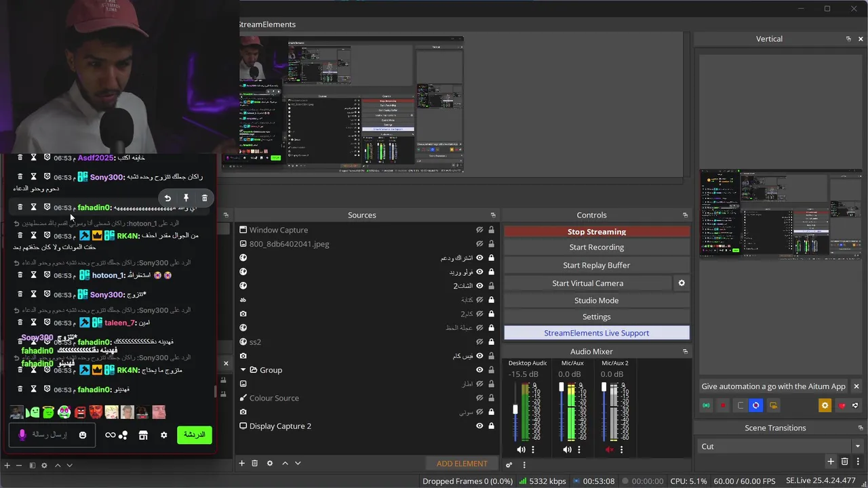Undock the Controls panel

click(x=685, y=215)
